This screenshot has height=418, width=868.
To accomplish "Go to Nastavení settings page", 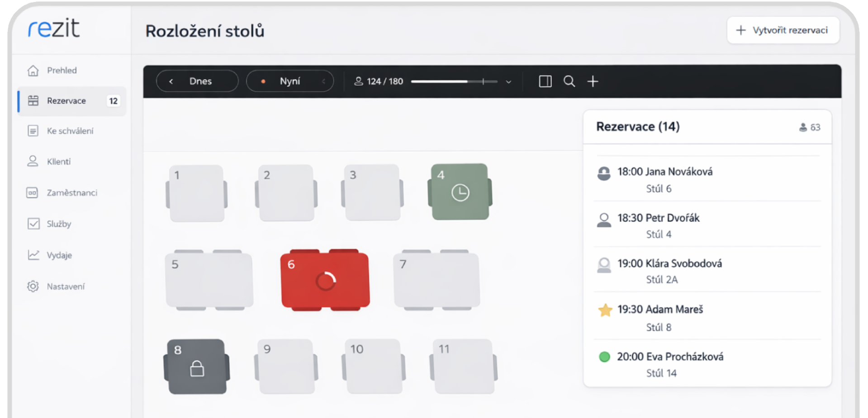I will click(66, 286).
